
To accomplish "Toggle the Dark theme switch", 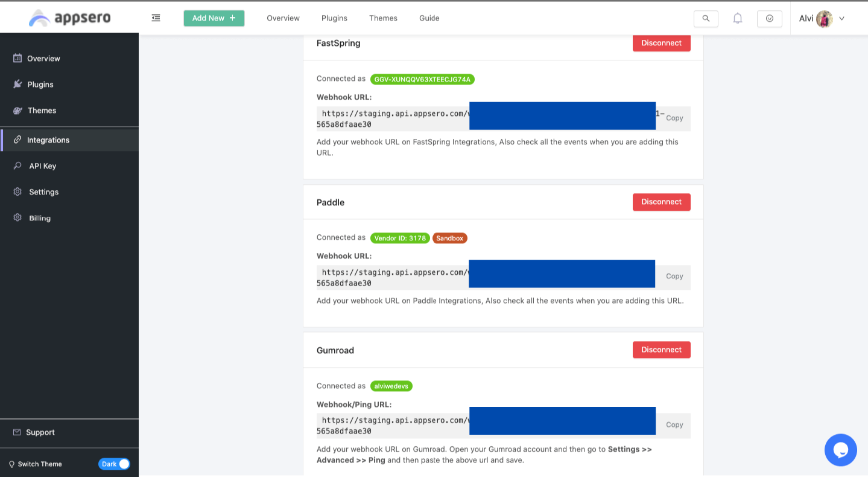I will (114, 464).
